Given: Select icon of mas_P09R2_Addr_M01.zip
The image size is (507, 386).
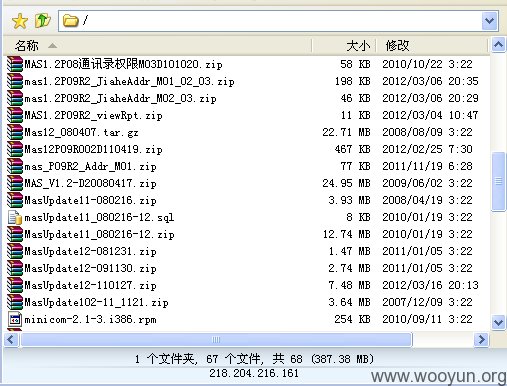Looking at the screenshot, I should [x=15, y=166].
